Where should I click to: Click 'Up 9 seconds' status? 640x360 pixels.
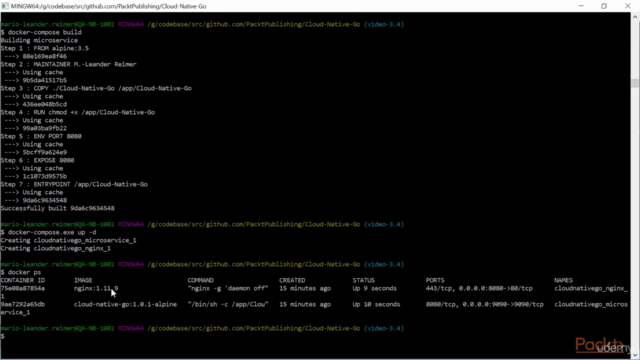click(375, 288)
